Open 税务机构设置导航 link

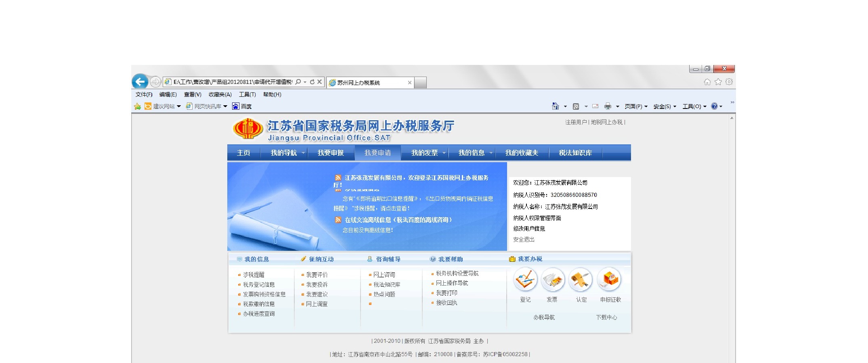coord(457,273)
